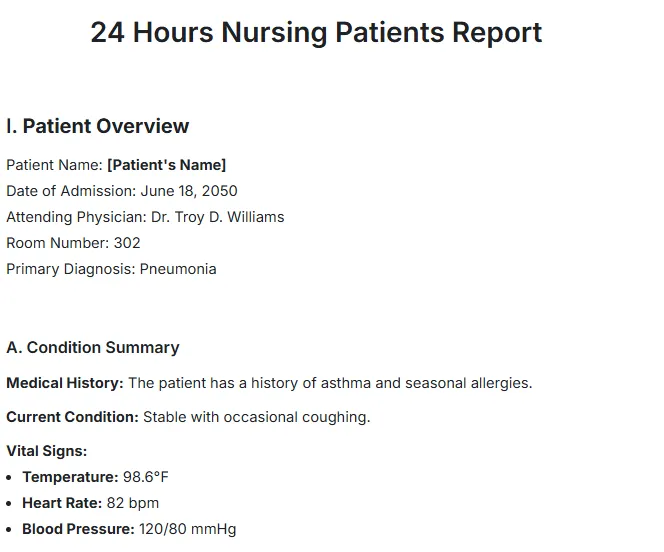Click the Attending Physician label

coord(76,217)
